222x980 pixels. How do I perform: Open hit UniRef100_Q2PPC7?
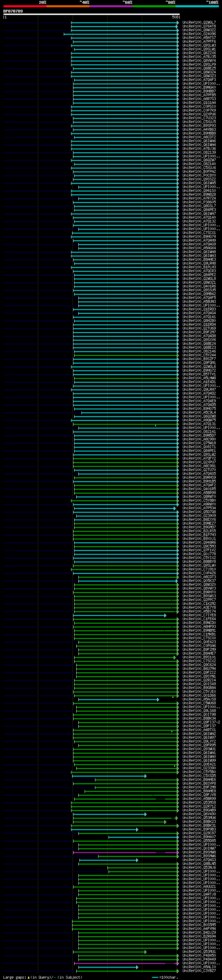tap(199, 600)
